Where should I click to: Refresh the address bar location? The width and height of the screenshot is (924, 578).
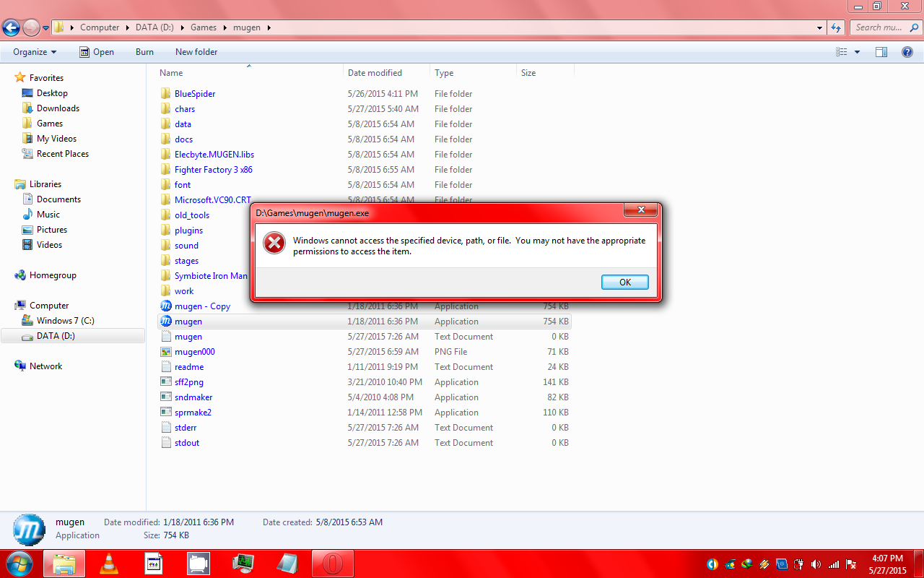click(837, 27)
